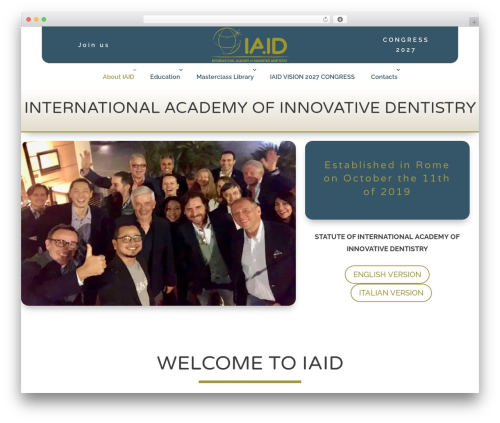Screen dimensions: 500x423
Task: Reload the page using the refresh icon
Action: tap(325, 19)
